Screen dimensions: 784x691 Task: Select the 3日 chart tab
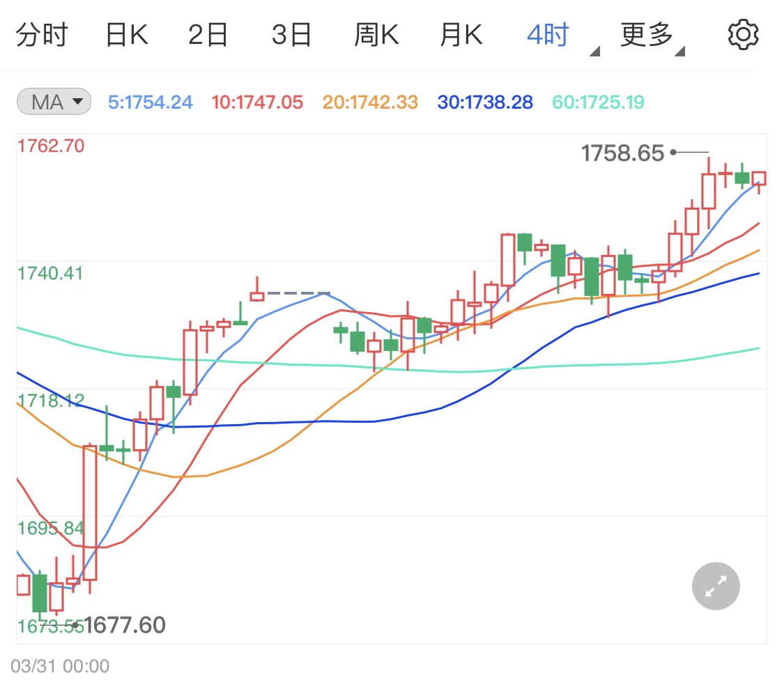pyautogui.click(x=291, y=35)
